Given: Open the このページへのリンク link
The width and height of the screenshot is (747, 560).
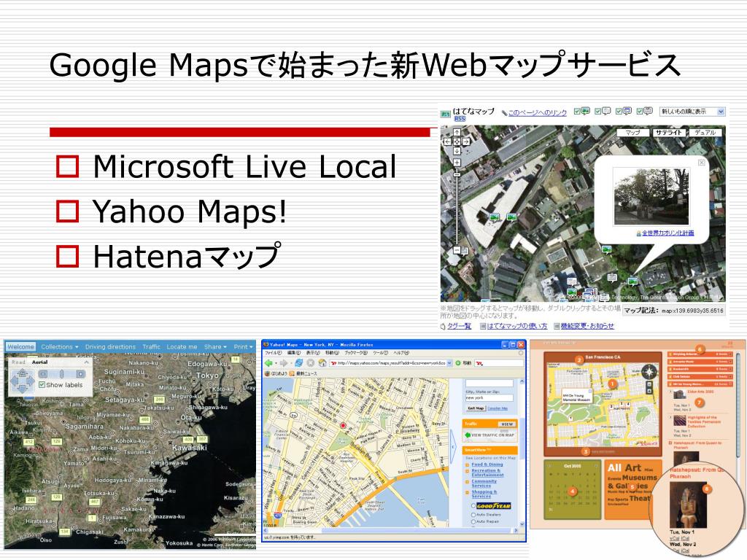Looking at the screenshot, I should [x=538, y=113].
